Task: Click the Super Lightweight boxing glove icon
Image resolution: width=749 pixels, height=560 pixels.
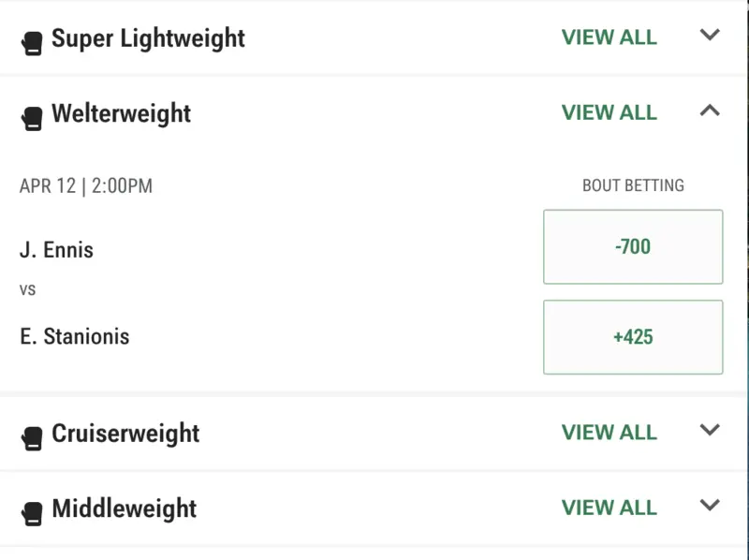Action: 32,42
